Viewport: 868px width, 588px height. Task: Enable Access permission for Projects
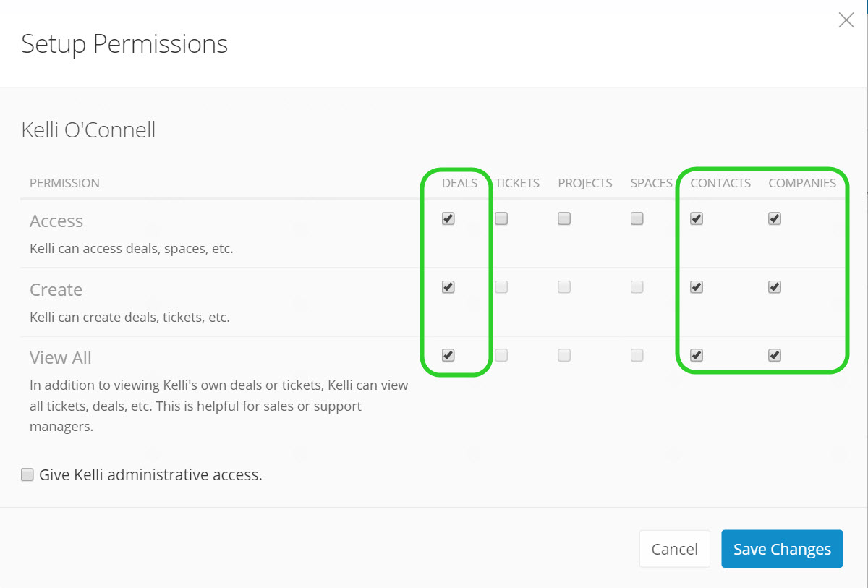[564, 218]
